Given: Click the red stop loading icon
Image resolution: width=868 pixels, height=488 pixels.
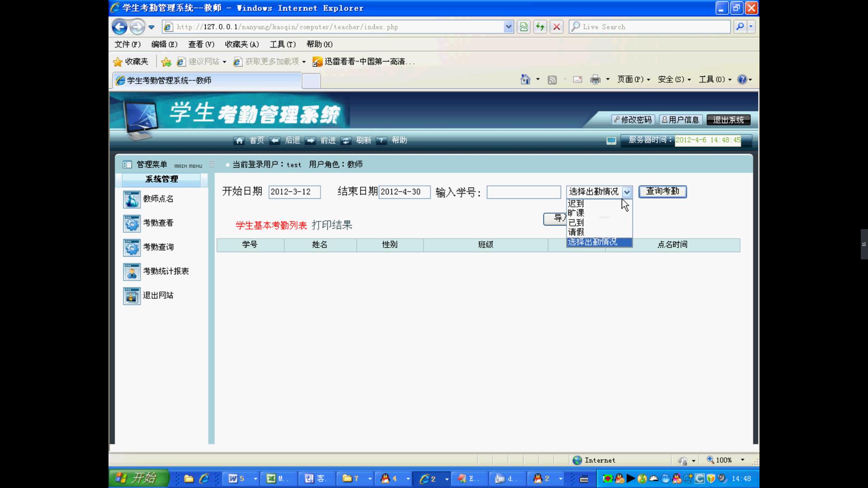Looking at the screenshot, I should [x=557, y=27].
